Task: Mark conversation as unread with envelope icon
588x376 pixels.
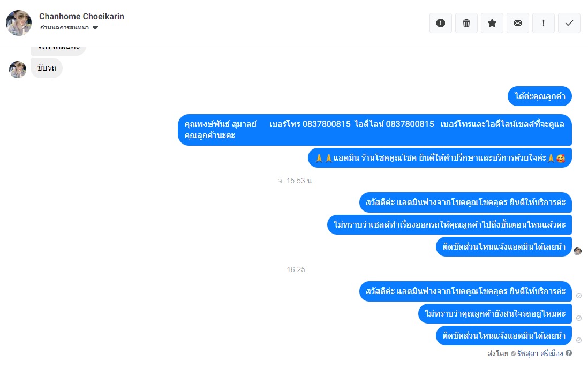Action: click(x=518, y=23)
